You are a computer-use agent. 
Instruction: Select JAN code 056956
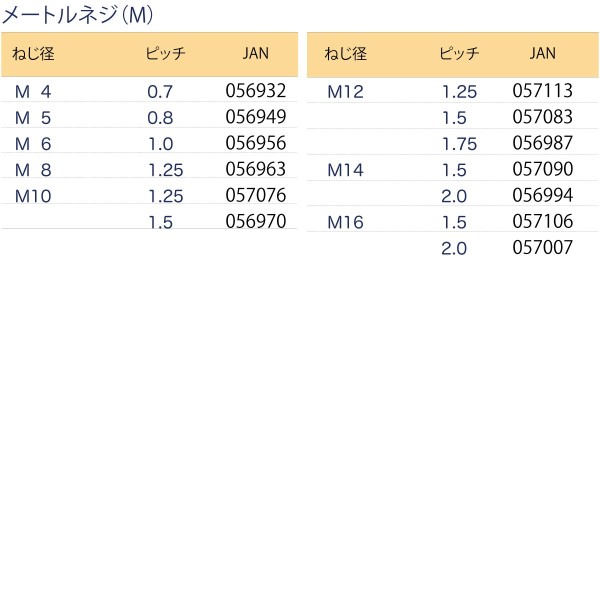tap(256, 143)
